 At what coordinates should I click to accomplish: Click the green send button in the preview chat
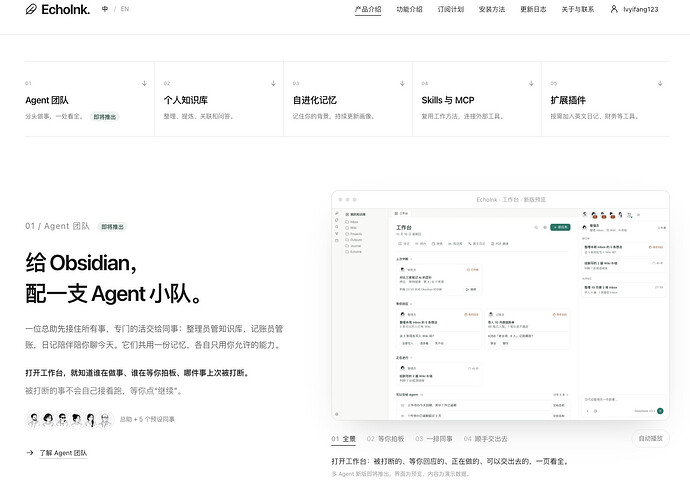(x=660, y=411)
